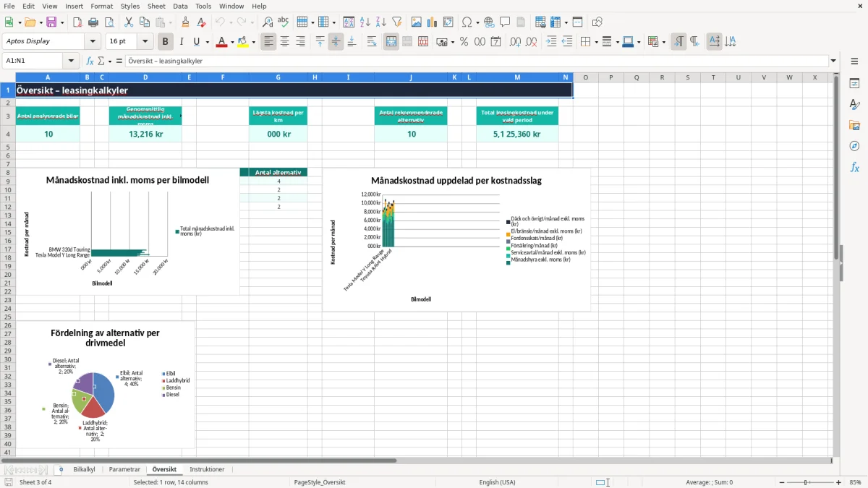Click the 85% zoom level

point(855,482)
